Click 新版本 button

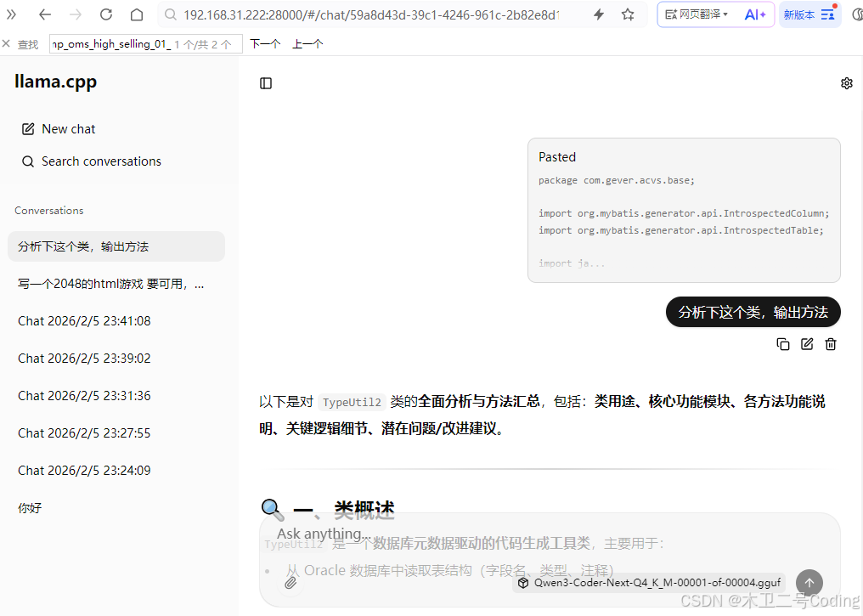[x=809, y=14]
